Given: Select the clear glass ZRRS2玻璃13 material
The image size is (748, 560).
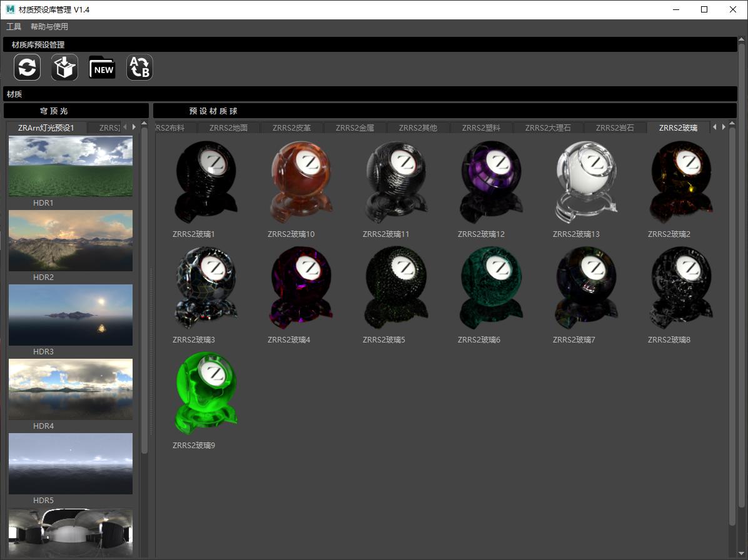Looking at the screenshot, I should point(586,182).
